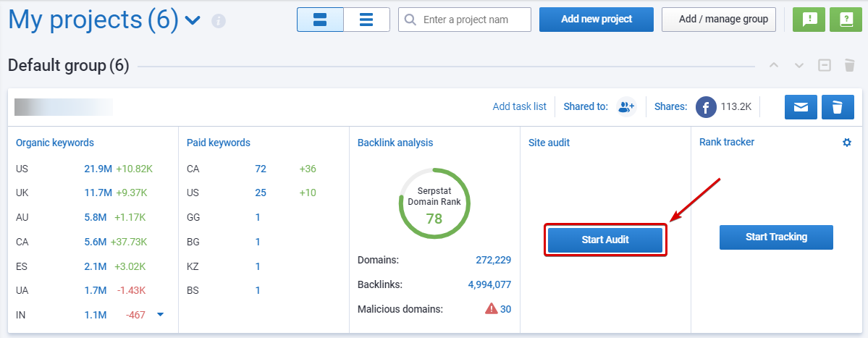Viewport: 868px width, 338px height.
Task: Click the info icon beside My projects
Action: (219, 21)
